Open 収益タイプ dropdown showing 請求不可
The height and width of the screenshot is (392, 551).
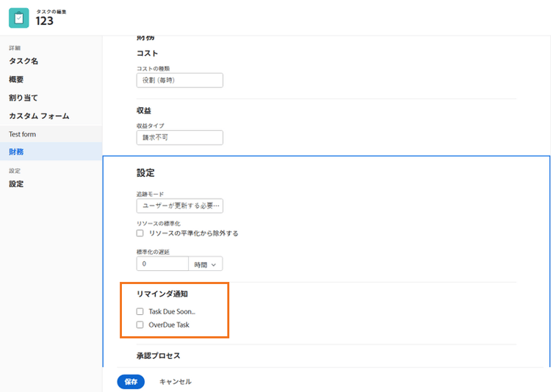click(179, 137)
